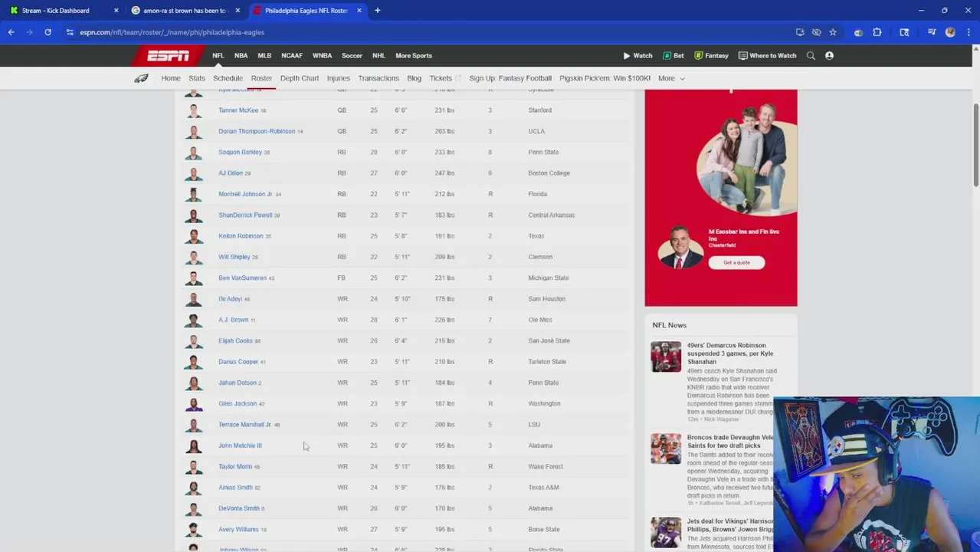Open the Fantasy link in the header
This screenshot has width=980, height=552.
[x=711, y=55]
